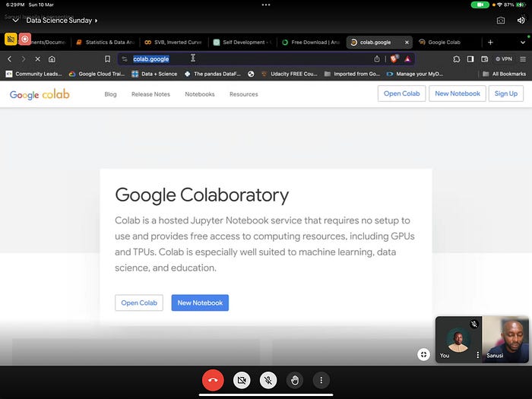The image size is (532, 399).
Task: Open more call options menu
Action: click(x=321, y=380)
